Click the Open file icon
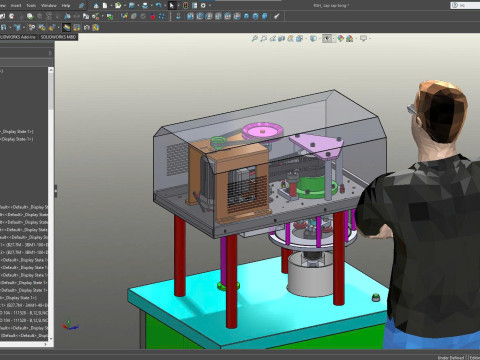This screenshot has width=480, height=360. tap(118, 6)
